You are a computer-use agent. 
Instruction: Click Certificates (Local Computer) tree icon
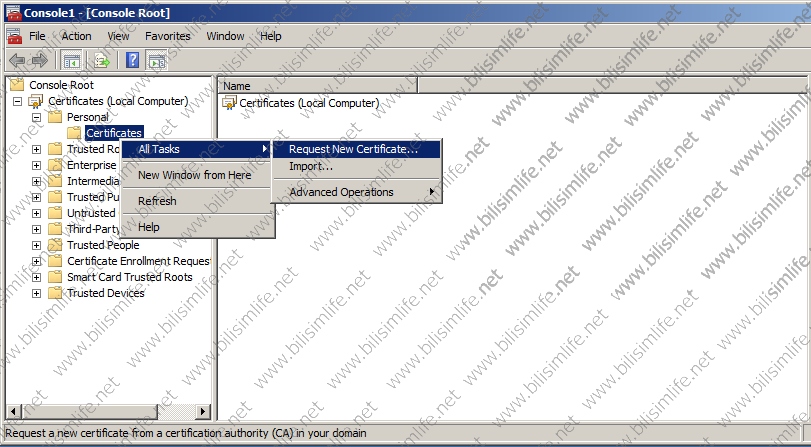(x=36, y=101)
